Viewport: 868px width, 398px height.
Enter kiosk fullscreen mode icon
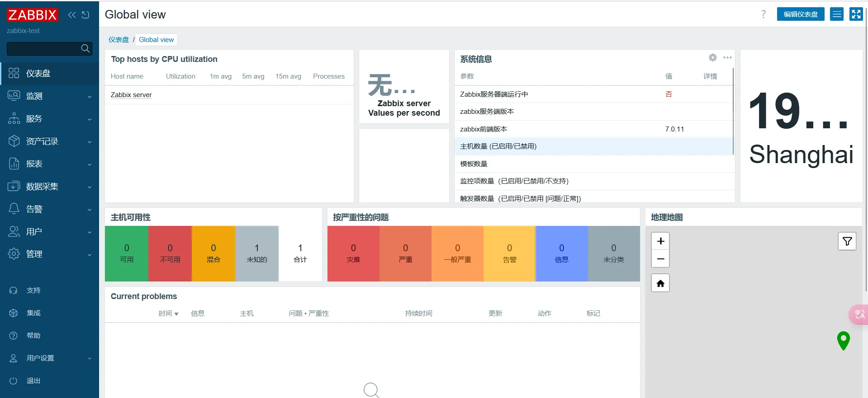tap(856, 14)
